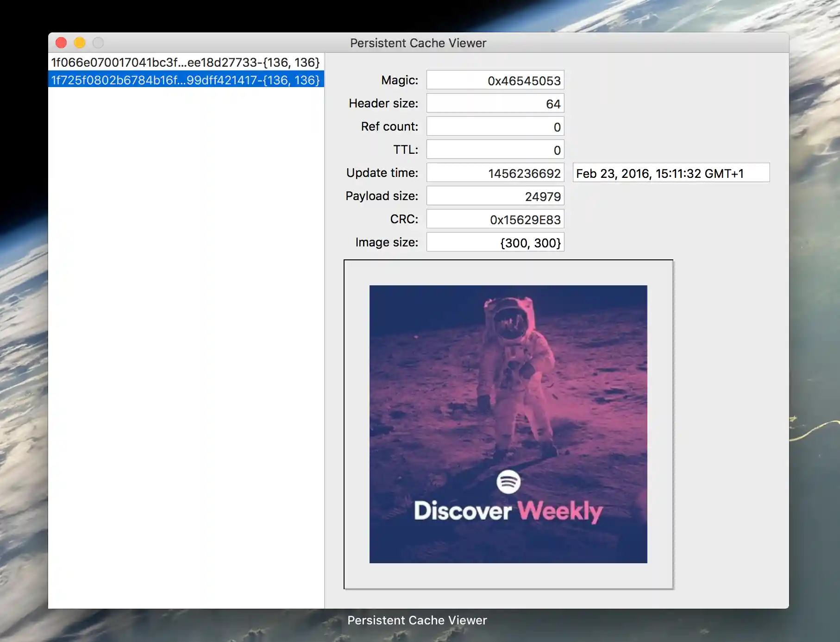Select the Update time field 1456236692

(495, 173)
